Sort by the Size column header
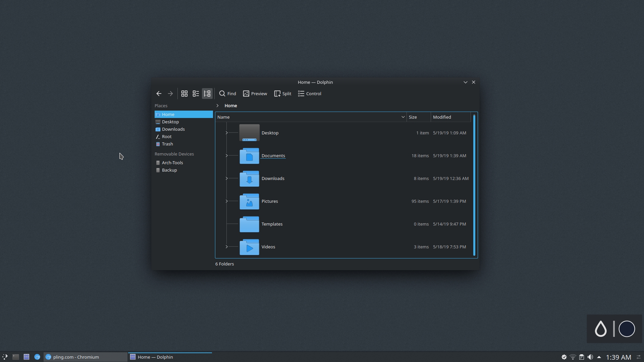644x362 pixels. 419,117
